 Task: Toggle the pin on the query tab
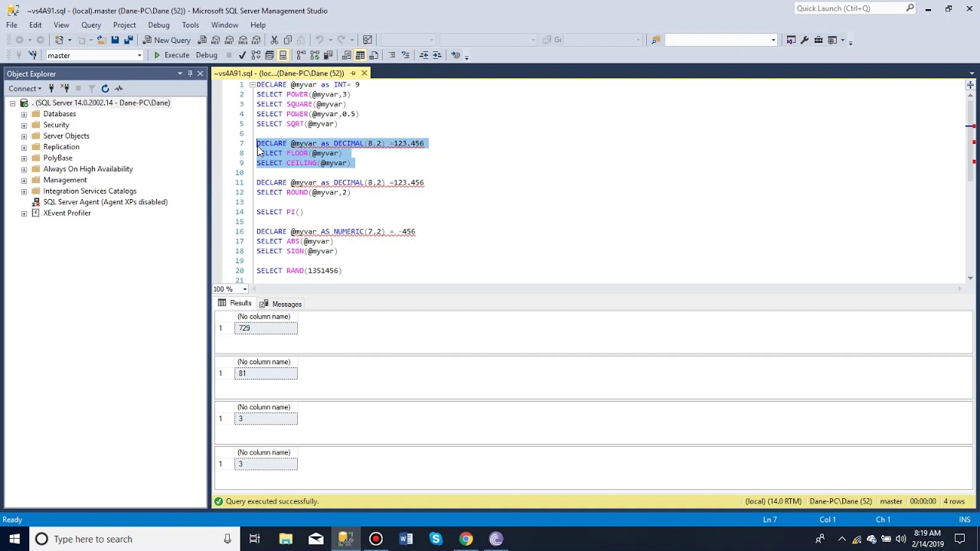[x=353, y=73]
